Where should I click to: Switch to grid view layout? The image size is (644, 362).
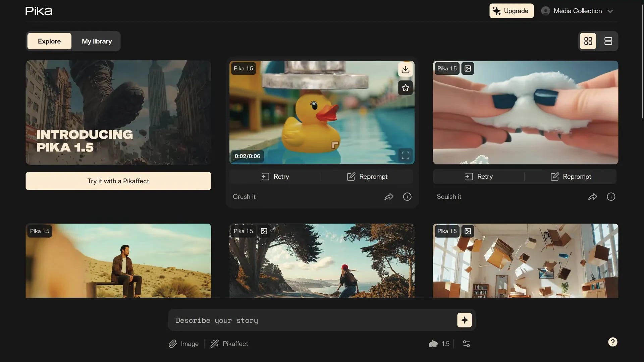coord(588,41)
